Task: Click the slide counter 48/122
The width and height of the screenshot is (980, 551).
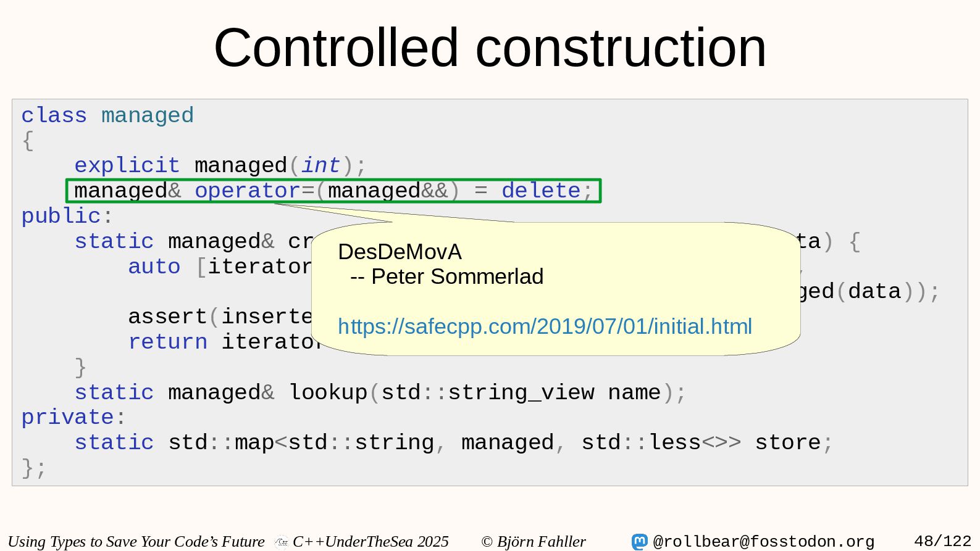Action: pyautogui.click(x=942, y=541)
